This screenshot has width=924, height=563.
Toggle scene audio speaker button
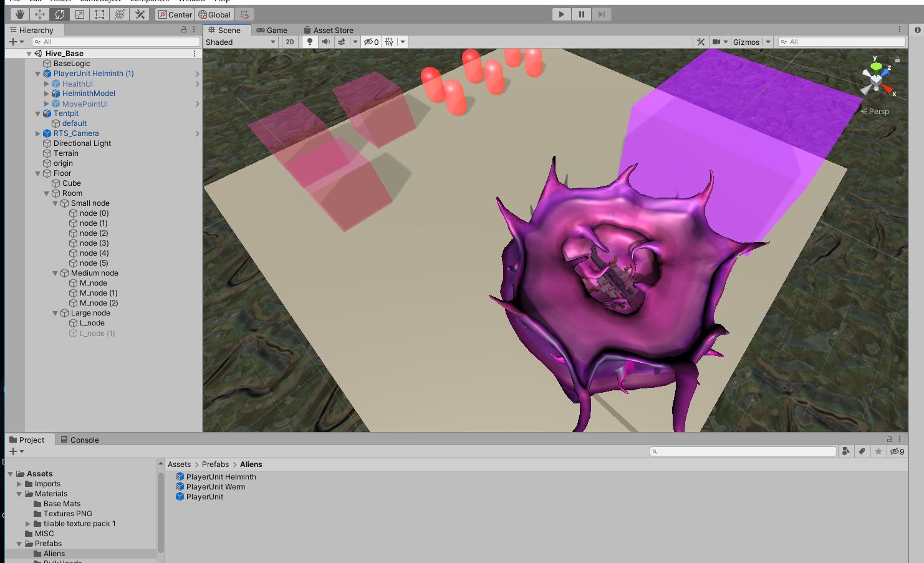click(325, 42)
